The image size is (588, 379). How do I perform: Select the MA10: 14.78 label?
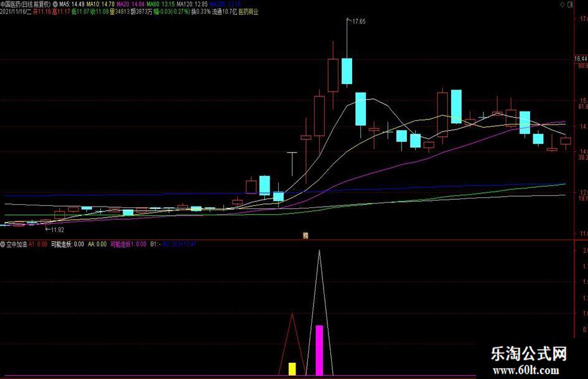(x=101, y=4)
